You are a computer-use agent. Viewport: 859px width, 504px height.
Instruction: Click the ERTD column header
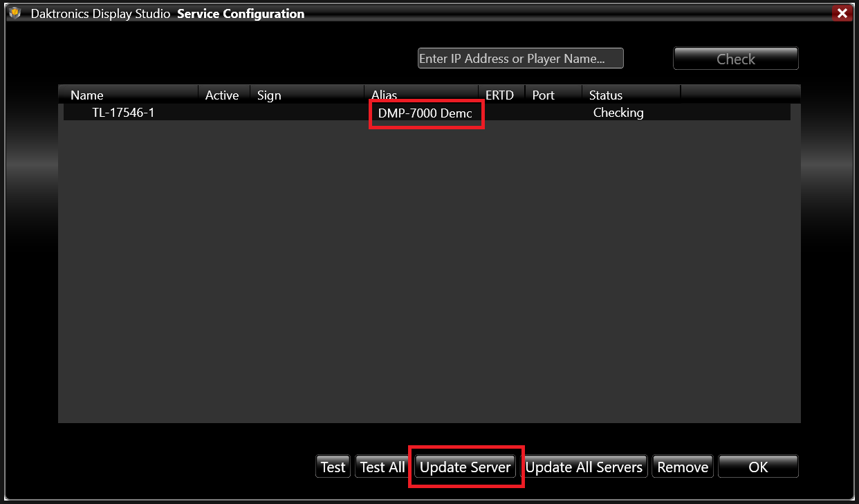499,95
